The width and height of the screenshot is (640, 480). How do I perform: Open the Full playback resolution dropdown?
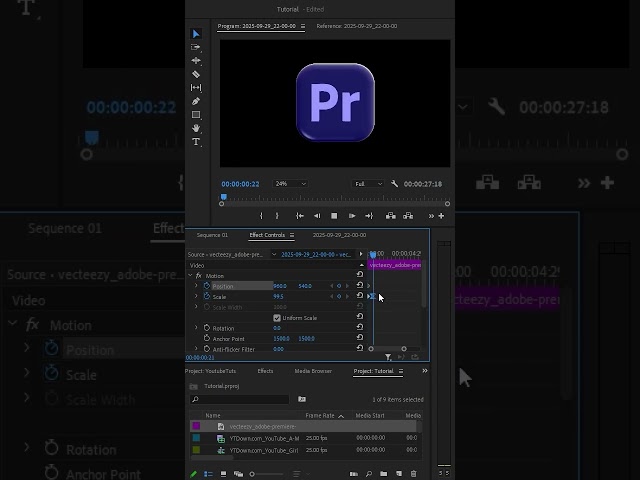click(x=368, y=184)
